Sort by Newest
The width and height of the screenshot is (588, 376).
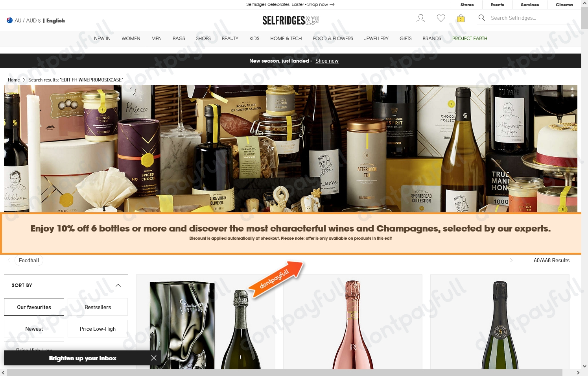coord(34,329)
